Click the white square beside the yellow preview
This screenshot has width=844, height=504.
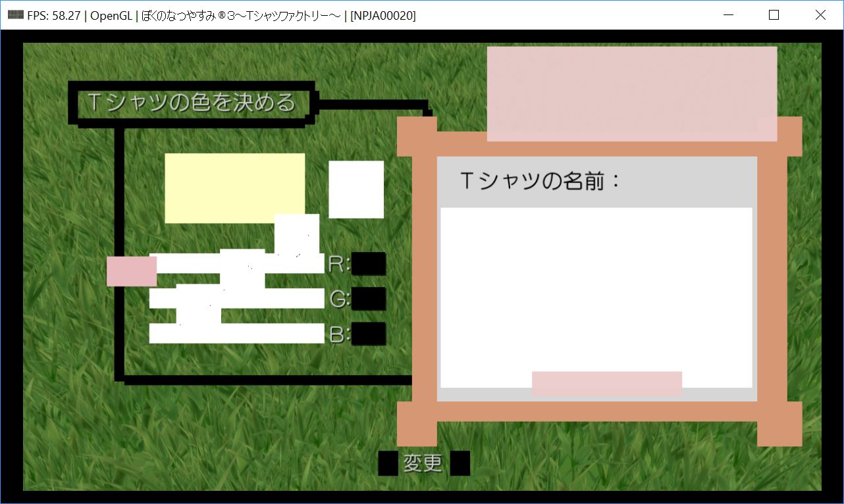(356, 189)
